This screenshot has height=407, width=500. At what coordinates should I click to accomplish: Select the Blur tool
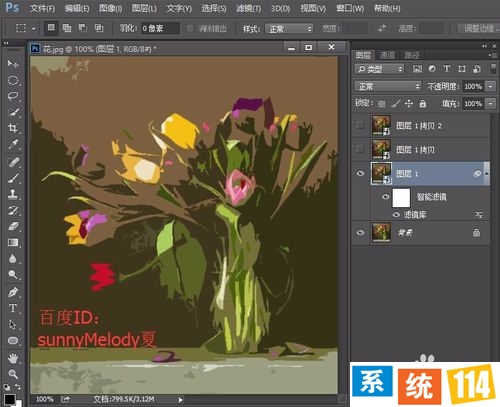(x=13, y=258)
